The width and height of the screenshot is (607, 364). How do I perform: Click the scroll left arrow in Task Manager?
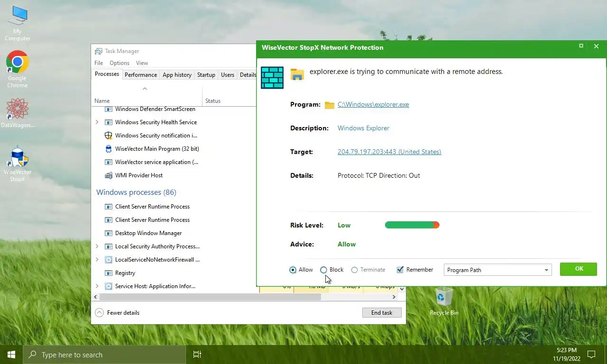pyautogui.click(x=95, y=297)
